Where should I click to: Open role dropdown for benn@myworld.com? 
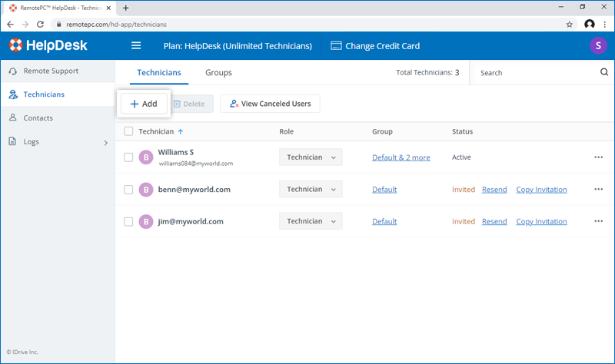coord(311,189)
